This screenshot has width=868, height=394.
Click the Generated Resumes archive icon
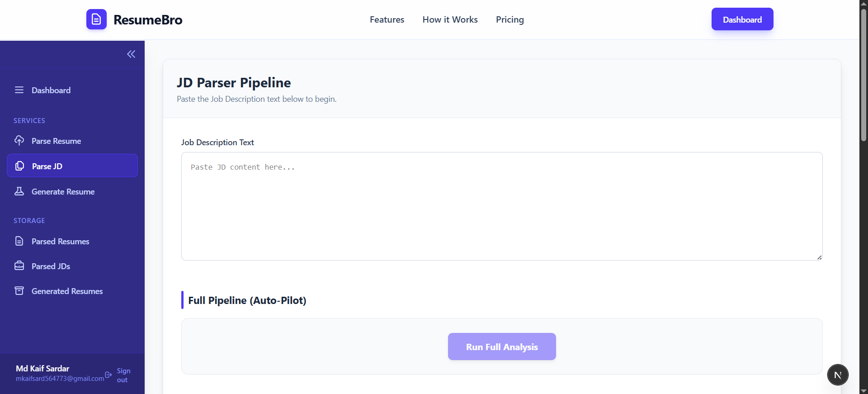[19, 291]
